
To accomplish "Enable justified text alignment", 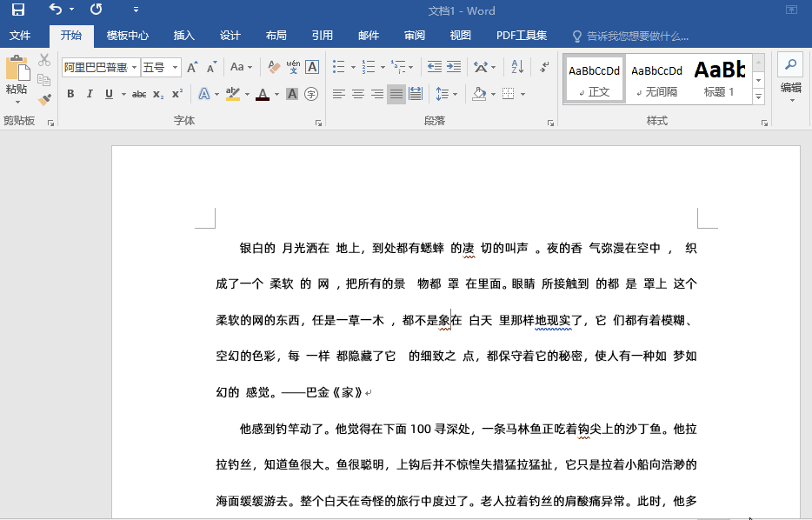I will [x=396, y=94].
